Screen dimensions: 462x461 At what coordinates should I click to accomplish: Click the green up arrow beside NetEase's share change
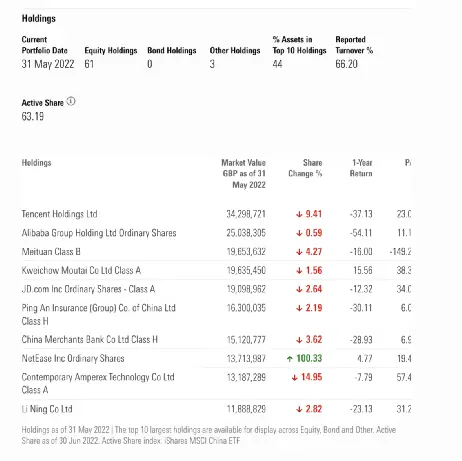290,359
